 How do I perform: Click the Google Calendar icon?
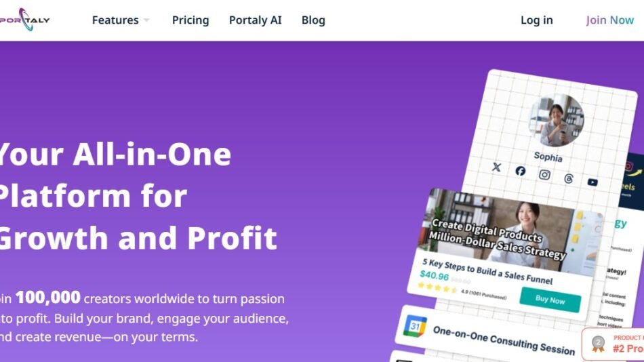[415, 326]
